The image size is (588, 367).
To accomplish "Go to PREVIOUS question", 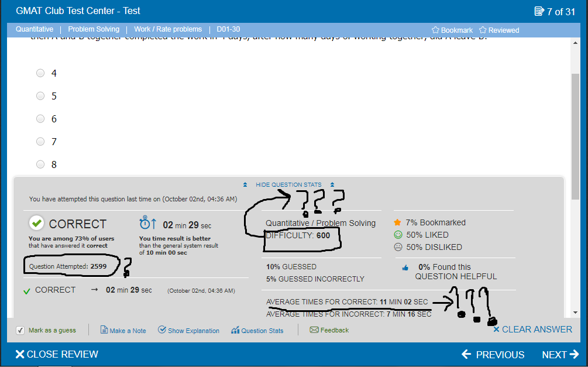I will pos(493,354).
